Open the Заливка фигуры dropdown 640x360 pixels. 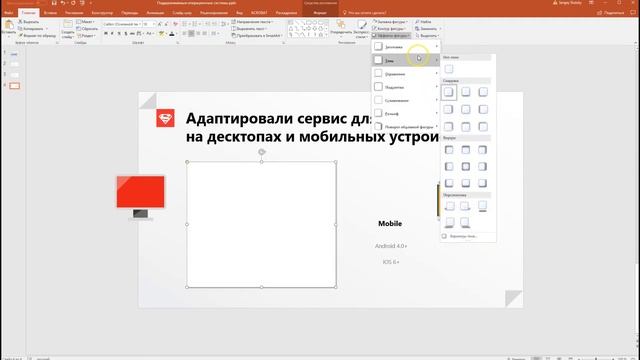pyautogui.click(x=390, y=22)
